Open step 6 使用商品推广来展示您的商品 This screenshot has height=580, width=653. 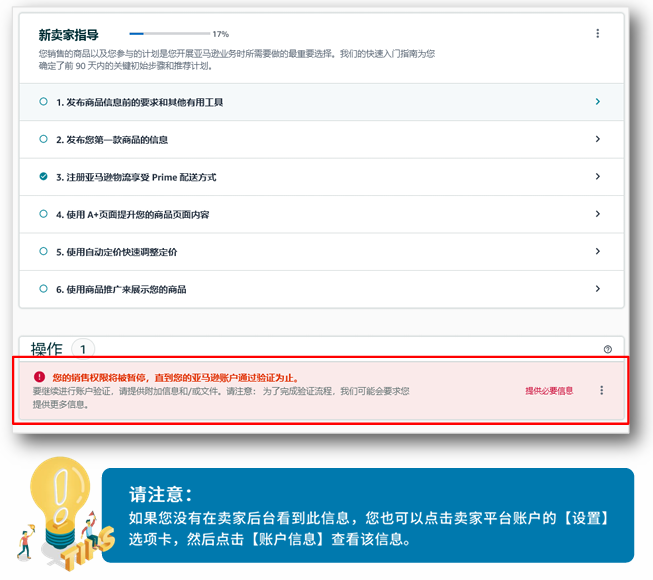pyautogui.click(x=322, y=289)
